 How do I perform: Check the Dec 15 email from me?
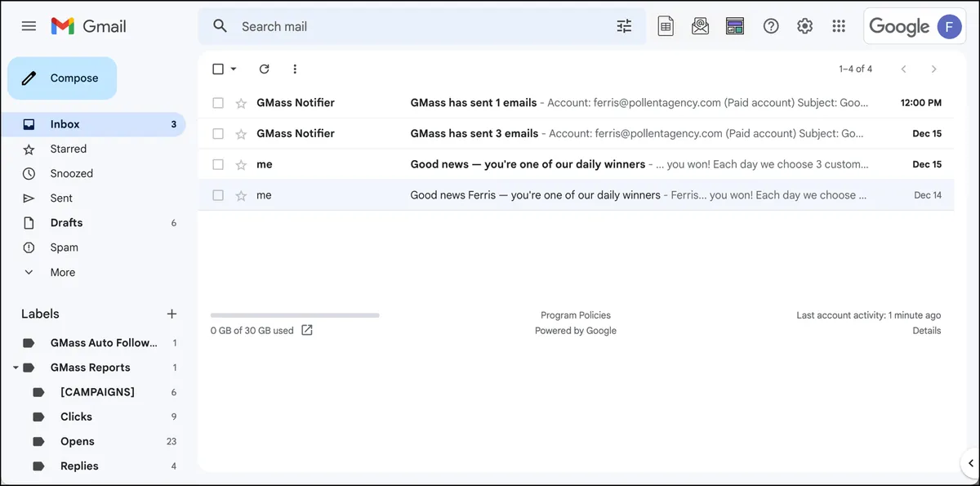[218, 165]
